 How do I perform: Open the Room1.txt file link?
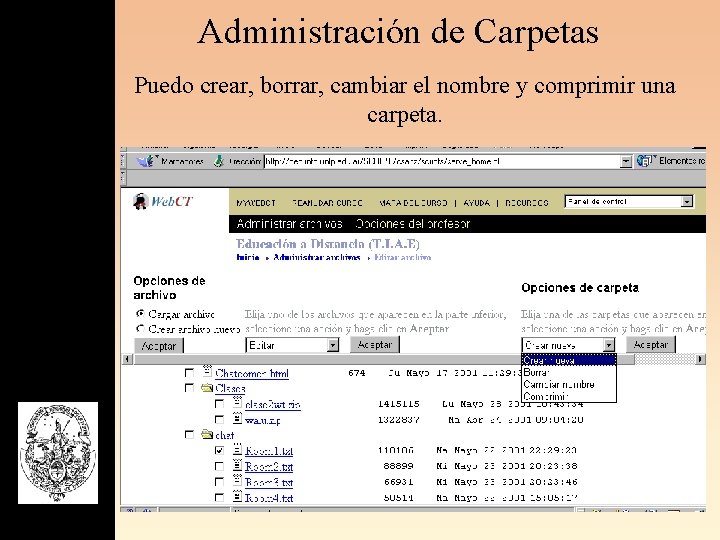(x=269, y=451)
